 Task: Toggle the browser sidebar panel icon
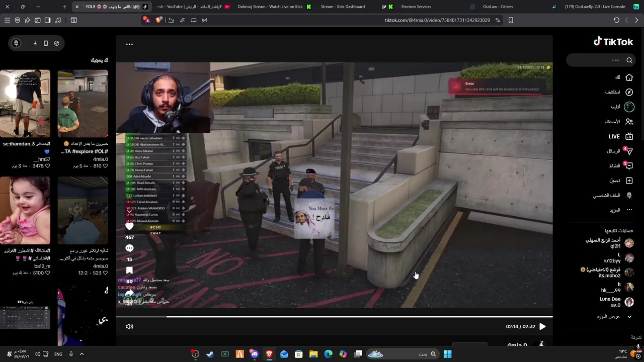pos(47,20)
